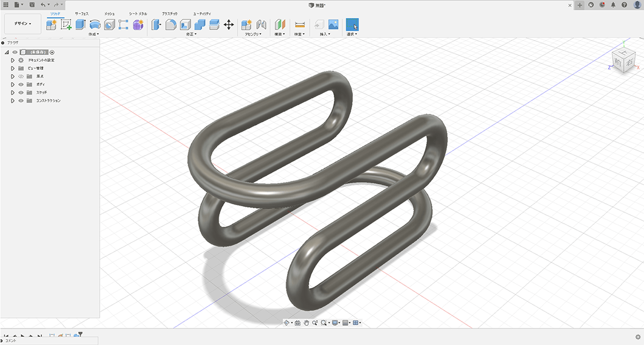The width and height of the screenshot is (644, 345).
Task: Switch to the シート メタル tab
Action: click(x=138, y=13)
